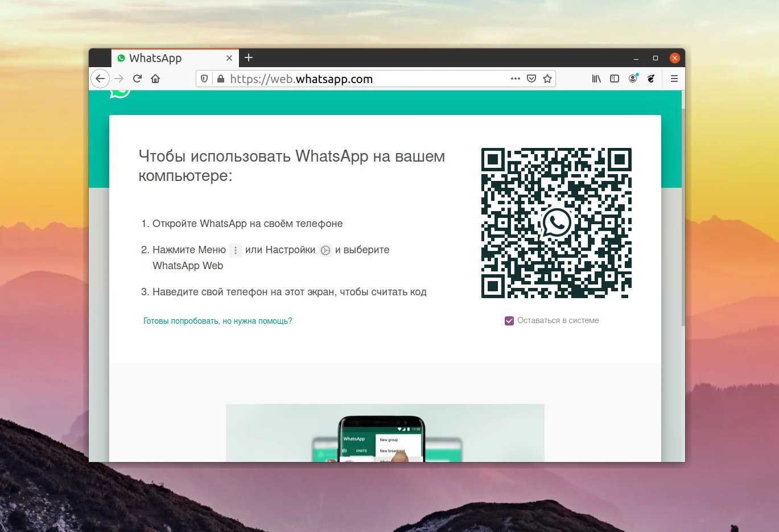The width and height of the screenshot is (779, 532).
Task: Open the Firefox hamburger menu
Action: (x=674, y=79)
